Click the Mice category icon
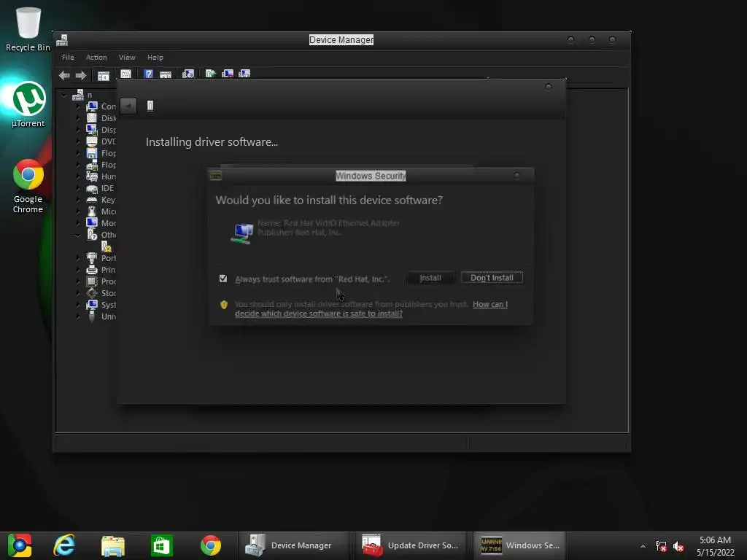Viewport: 747px width, 560px height. 92,211
